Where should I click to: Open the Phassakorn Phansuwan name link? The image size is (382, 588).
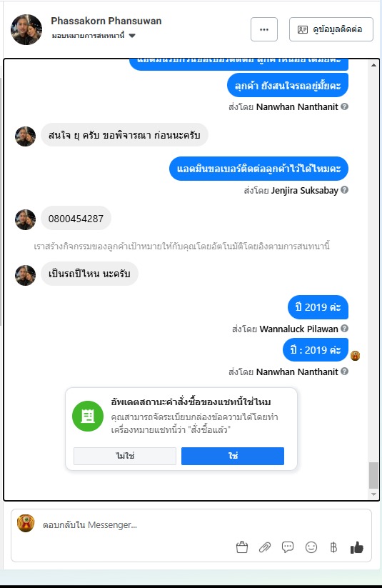(106, 21)
